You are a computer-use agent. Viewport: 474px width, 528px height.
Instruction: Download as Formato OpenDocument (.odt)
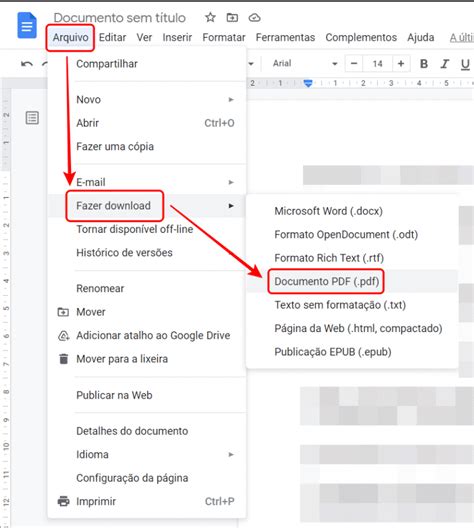tap(352, 235)
